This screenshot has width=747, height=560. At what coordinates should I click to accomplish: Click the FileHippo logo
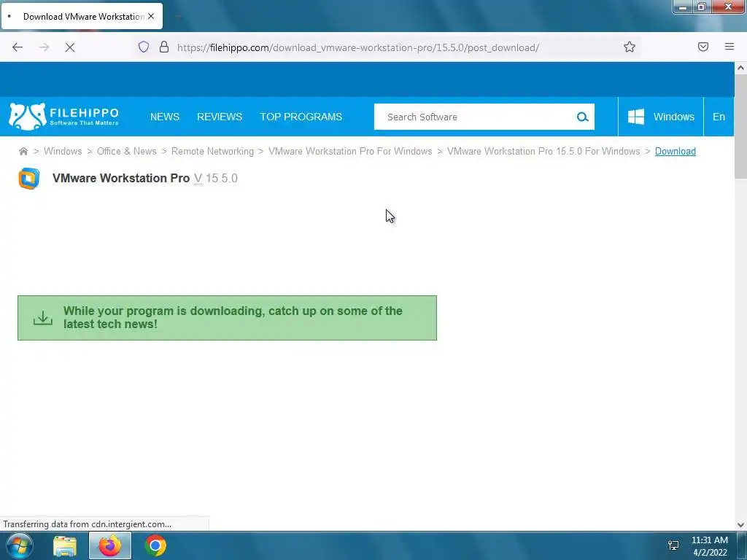(64, 117)
